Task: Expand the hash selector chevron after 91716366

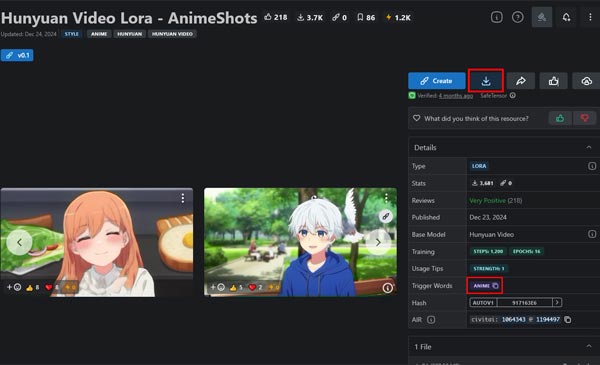Action: [x=557, y=302]
